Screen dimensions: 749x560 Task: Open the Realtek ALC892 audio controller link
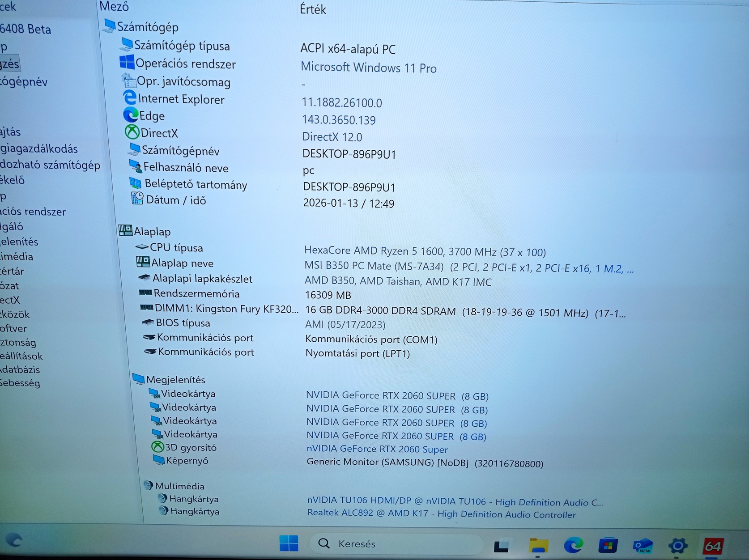pos(442,514)
